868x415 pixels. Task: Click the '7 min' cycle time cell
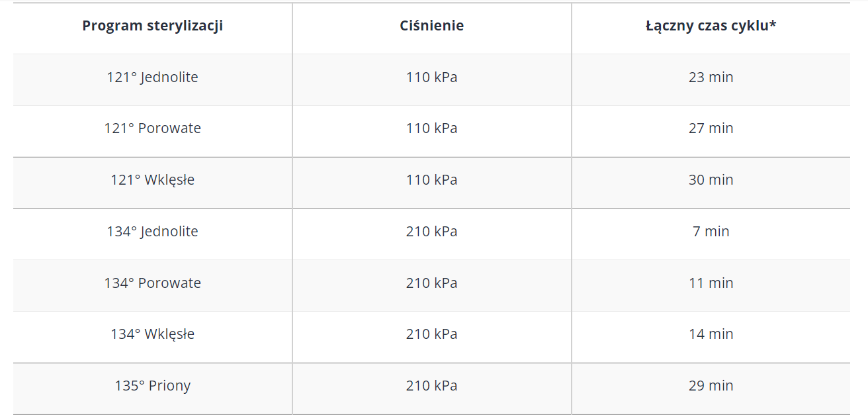click(x=711, y=232)
